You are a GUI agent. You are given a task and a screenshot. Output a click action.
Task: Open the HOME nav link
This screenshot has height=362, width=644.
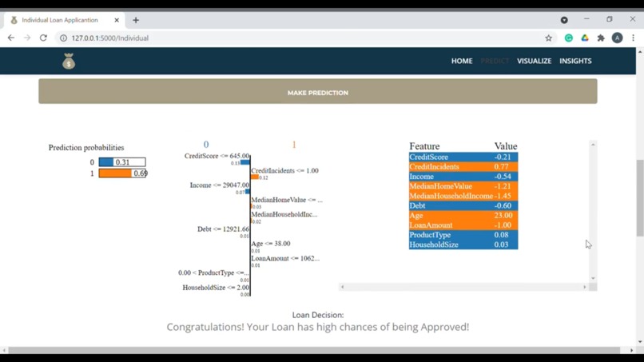[x=462, y=61]
